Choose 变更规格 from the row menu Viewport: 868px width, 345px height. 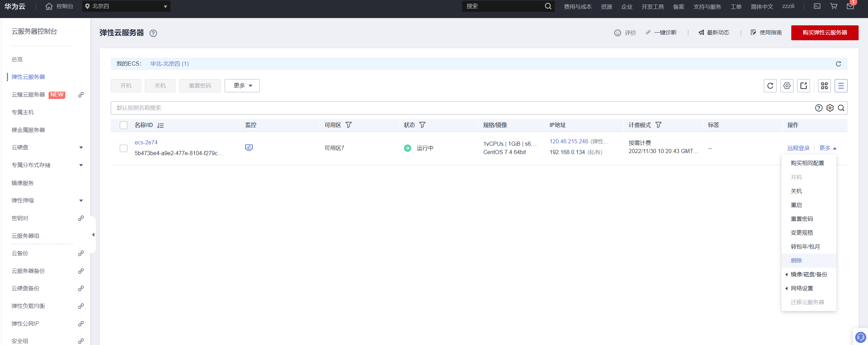point(809,233)
